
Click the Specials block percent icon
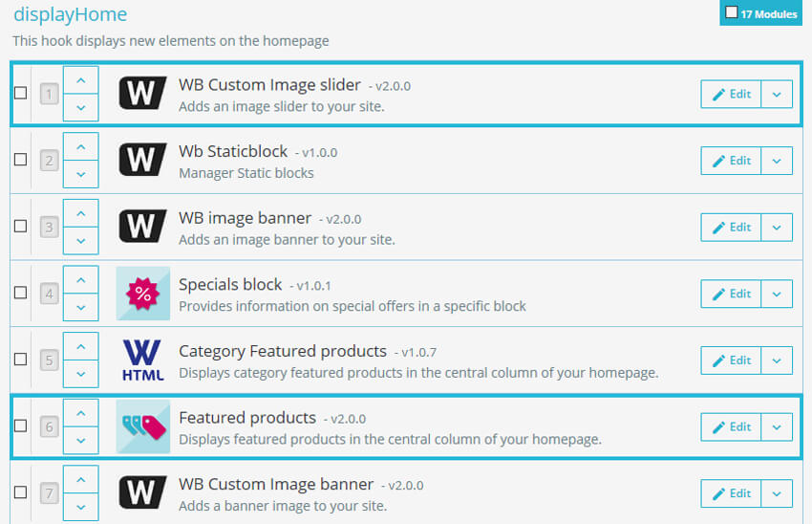pos(142,294)
